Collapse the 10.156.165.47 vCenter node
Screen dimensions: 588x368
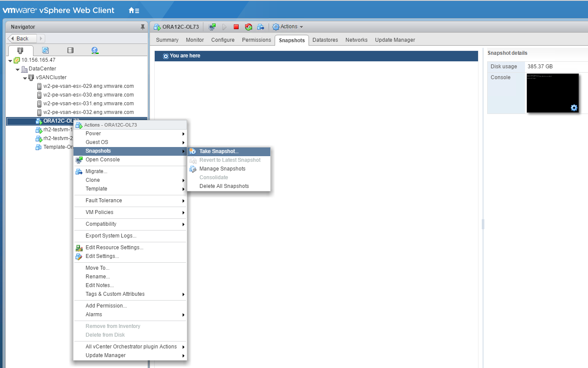coord(10,60)
